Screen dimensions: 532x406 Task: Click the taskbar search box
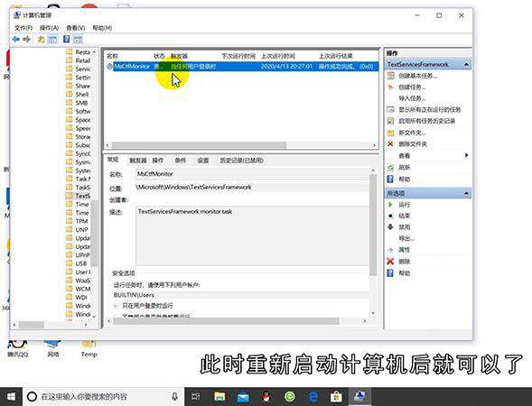coord(103,396)
